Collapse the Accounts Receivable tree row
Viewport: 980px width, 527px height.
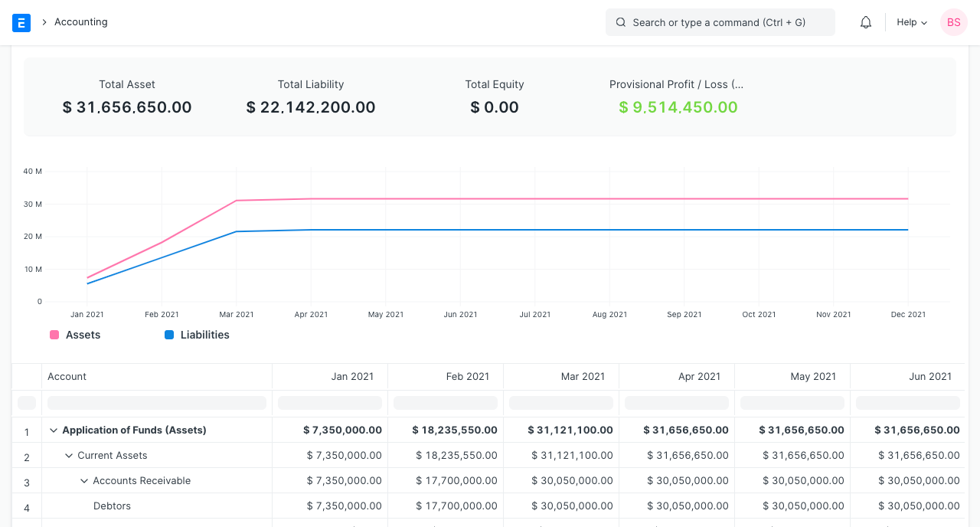84,481
